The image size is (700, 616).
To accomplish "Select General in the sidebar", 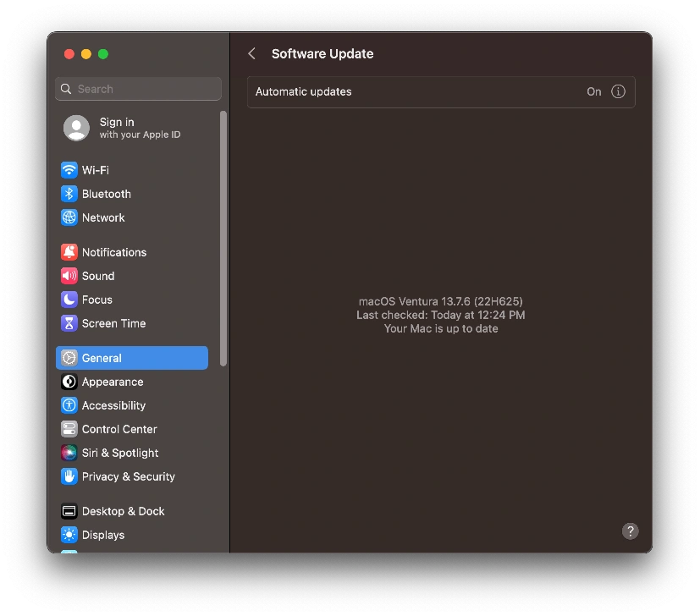I will tap(131, 358).
